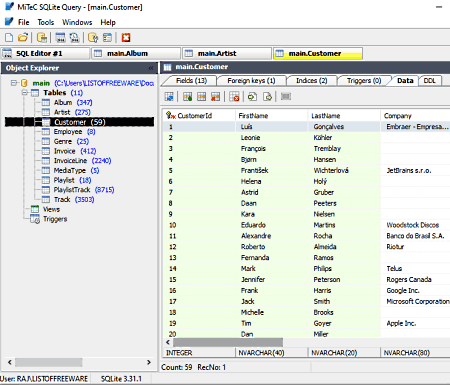Click the Object Explorer scrollbar right arrow
The height and width of the screenshot is (385, 450).
click(x=149, y=362)
